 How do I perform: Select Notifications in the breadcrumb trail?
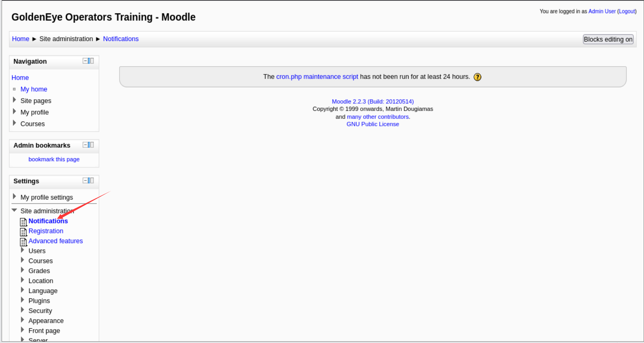pos(121,39)
